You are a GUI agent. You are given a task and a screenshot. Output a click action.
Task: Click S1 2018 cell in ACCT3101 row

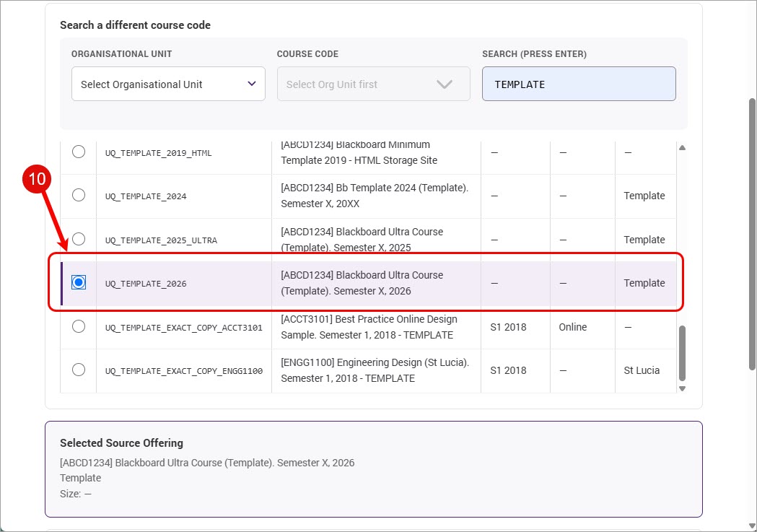click(508, 327)
